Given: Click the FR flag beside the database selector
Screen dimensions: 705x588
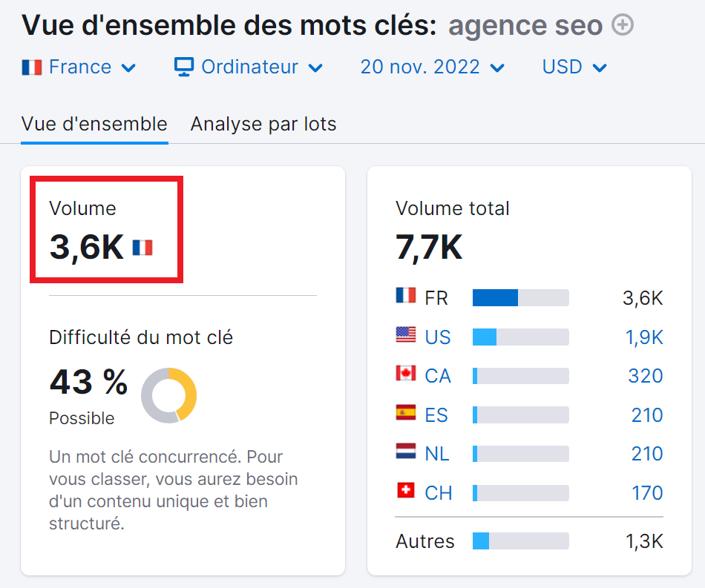Looking at the screenshot, I should click(31, 67).
